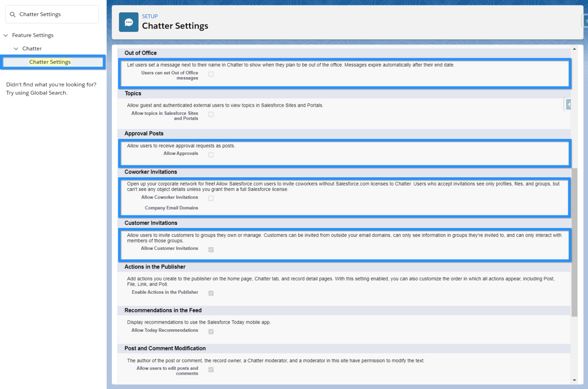Click the scrollbar up arrow

(575, 49)
